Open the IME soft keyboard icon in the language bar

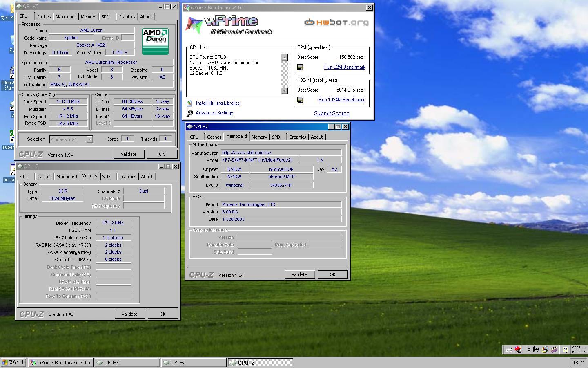tap(509, 350)
